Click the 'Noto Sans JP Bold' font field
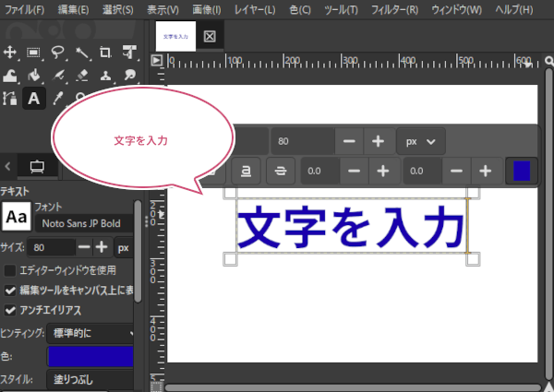The image size is (554, 392). pyautogui.click(x=84, y=223)
